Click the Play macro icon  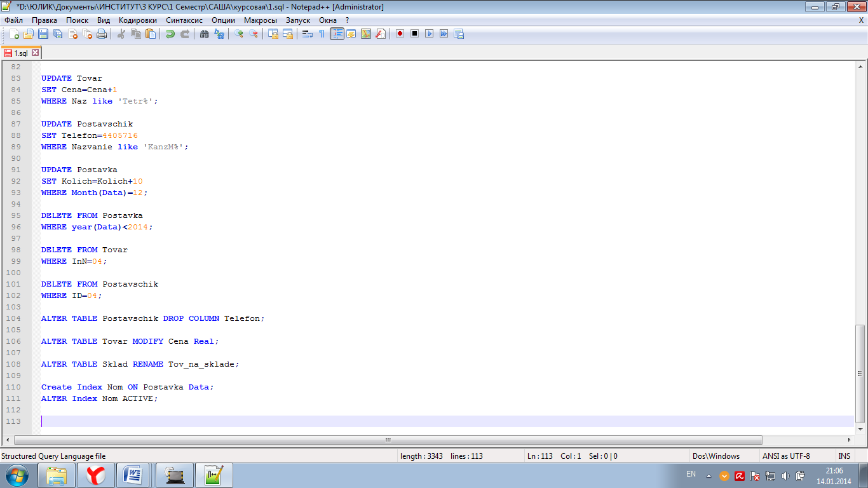click(429, 34)
